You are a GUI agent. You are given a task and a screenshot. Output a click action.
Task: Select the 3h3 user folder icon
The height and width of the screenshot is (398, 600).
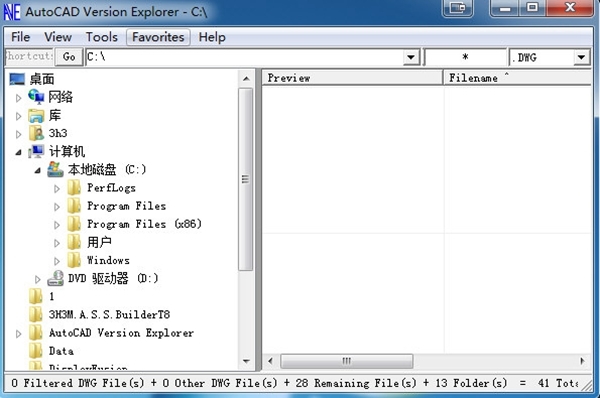(x=37, y=133)
